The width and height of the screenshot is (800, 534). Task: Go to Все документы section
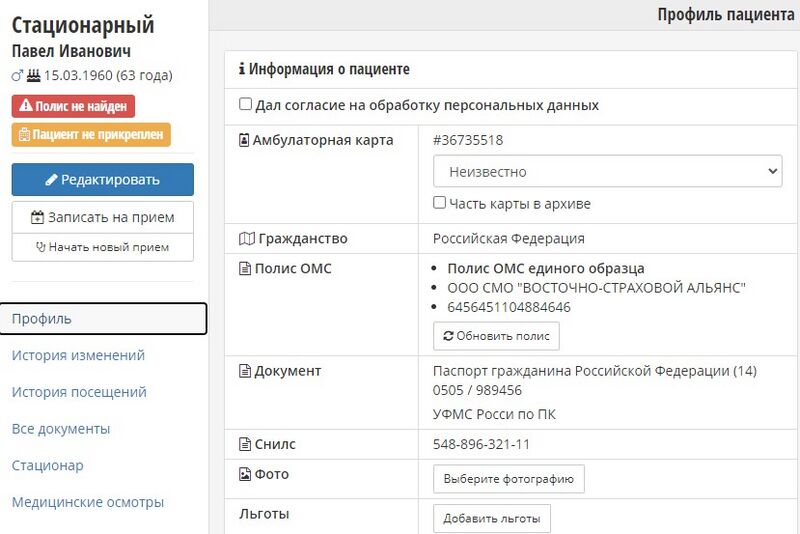click(61, 429)
